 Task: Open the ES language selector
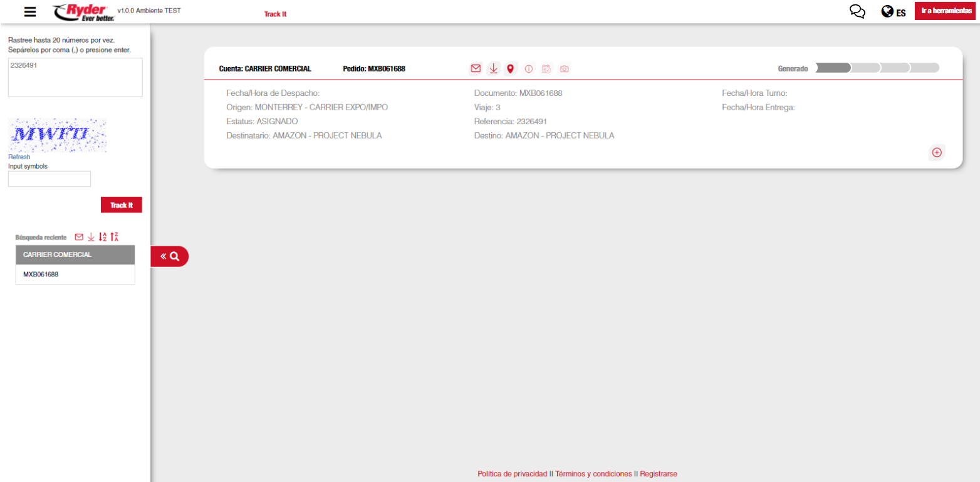coord(894,12)
